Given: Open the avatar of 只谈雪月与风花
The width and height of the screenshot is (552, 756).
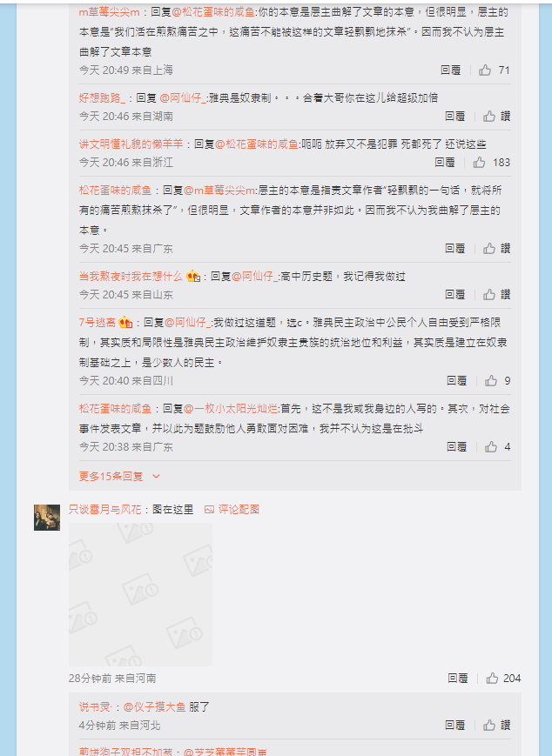Looking at the screenshot, I should (47, 518).
